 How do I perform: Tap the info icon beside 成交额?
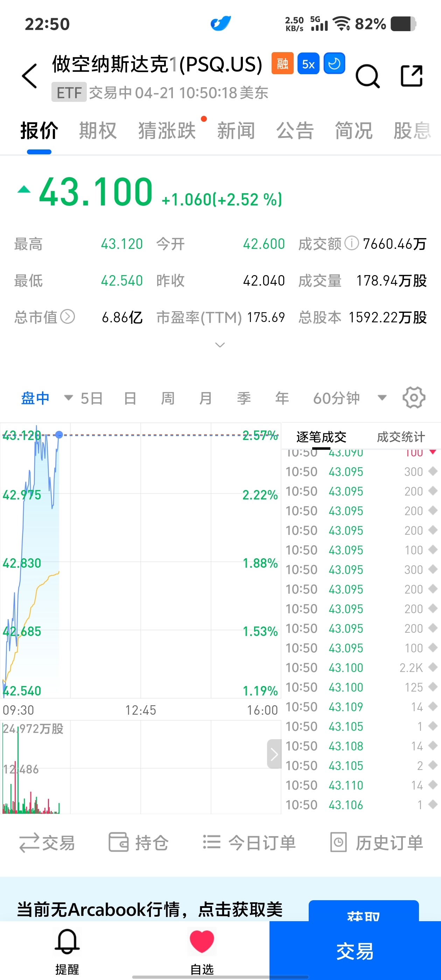352,243
